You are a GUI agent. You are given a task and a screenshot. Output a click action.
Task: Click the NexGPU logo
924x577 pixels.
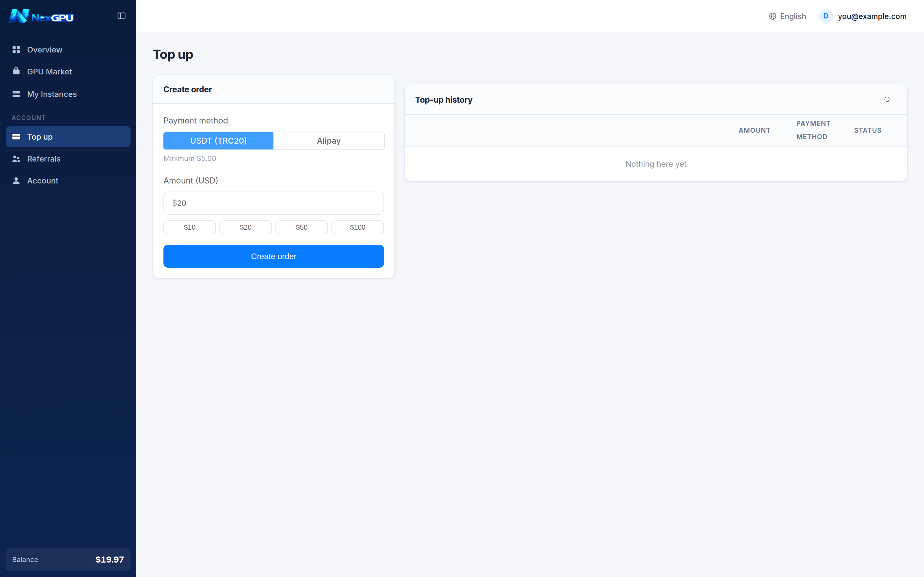click(41, 16)
